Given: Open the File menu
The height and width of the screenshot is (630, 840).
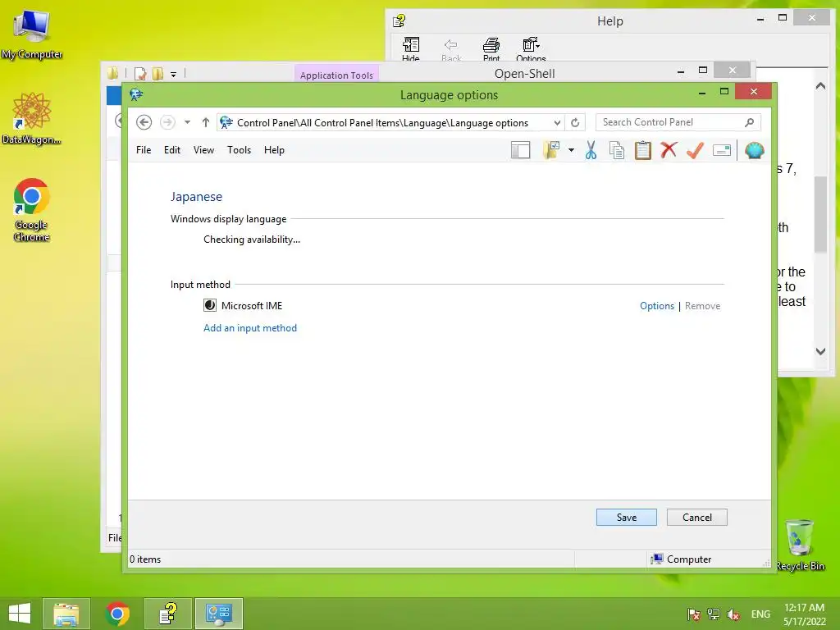Looking at the screenshot, I should [144, 150].
